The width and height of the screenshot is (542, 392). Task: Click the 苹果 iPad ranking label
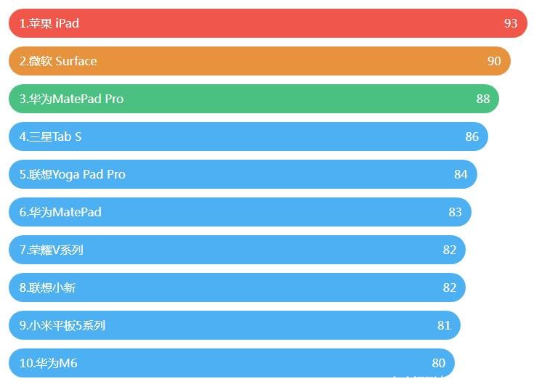pyautogui.click(x=49, y=23)
